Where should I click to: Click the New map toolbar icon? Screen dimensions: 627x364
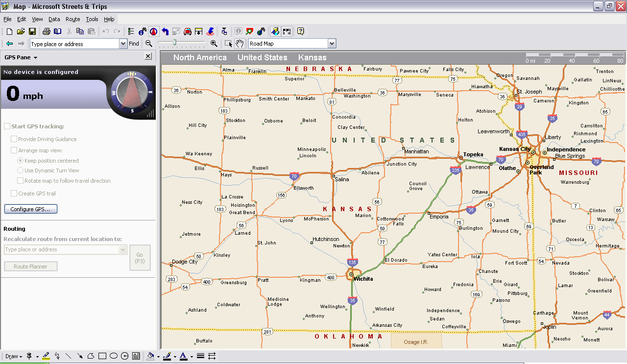(9, 31)
